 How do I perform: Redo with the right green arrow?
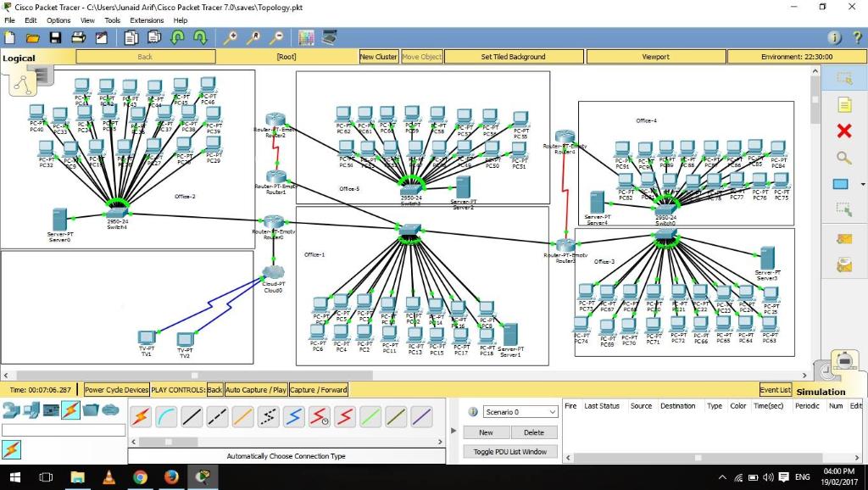(x=200, y=37)
